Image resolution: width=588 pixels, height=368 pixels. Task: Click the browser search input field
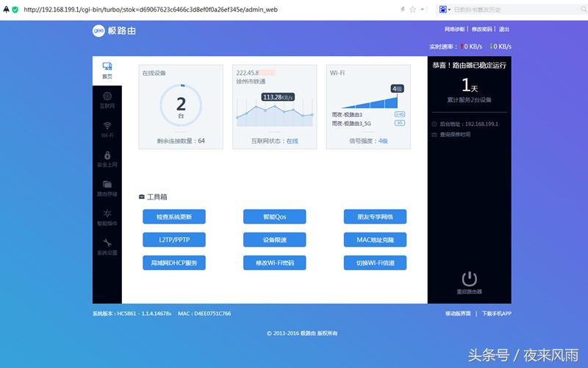516,10
